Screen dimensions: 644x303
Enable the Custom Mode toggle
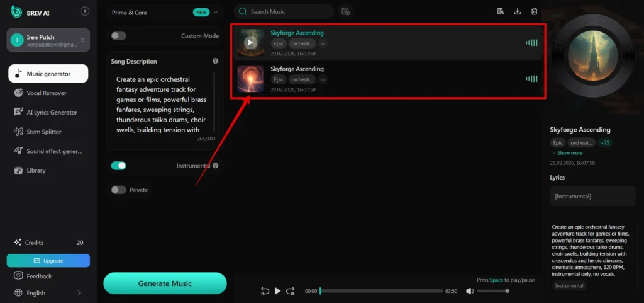[x=118, y=36]
